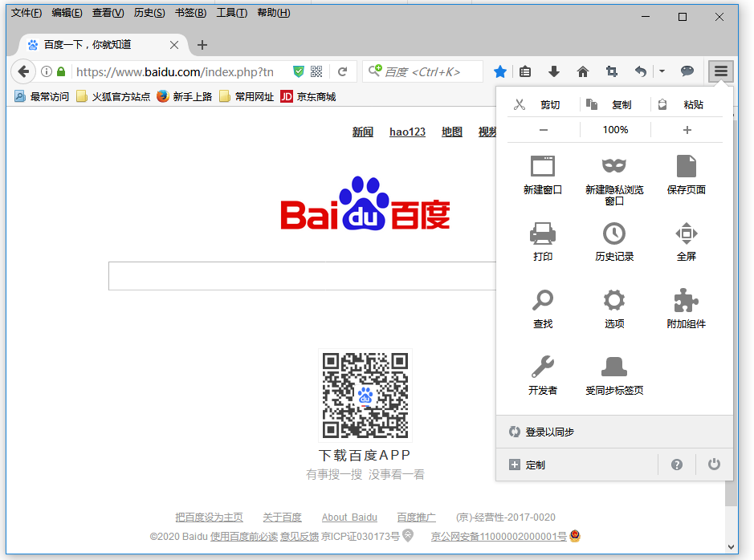Click the green padlock security icon
The image size is (754, 560).
tap(61, 72)
